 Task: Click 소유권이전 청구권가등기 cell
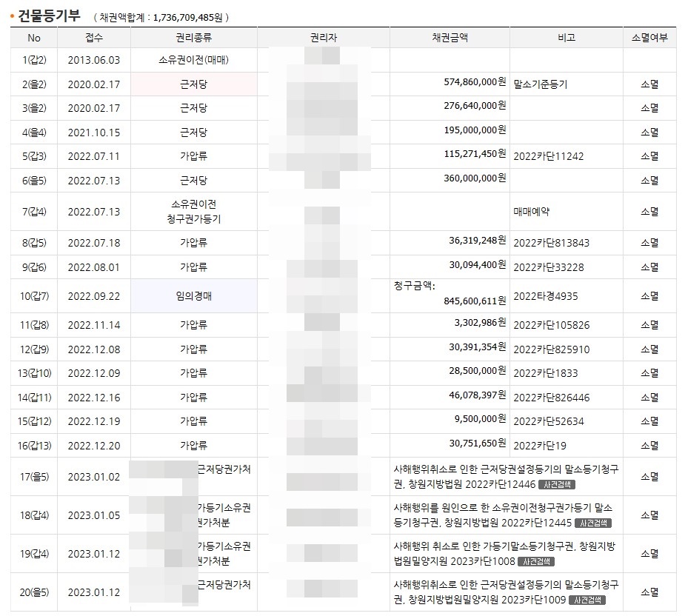(x=193, y=212)
